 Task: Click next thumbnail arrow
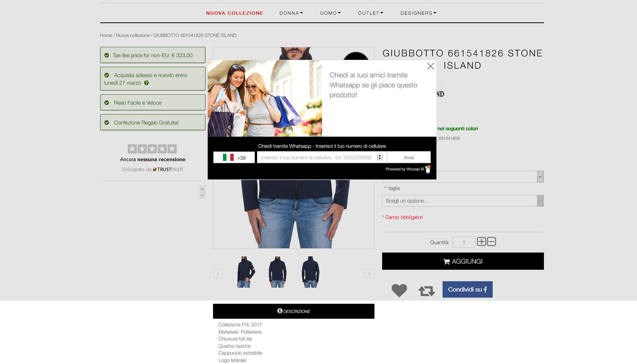click(x=369, y=273)
